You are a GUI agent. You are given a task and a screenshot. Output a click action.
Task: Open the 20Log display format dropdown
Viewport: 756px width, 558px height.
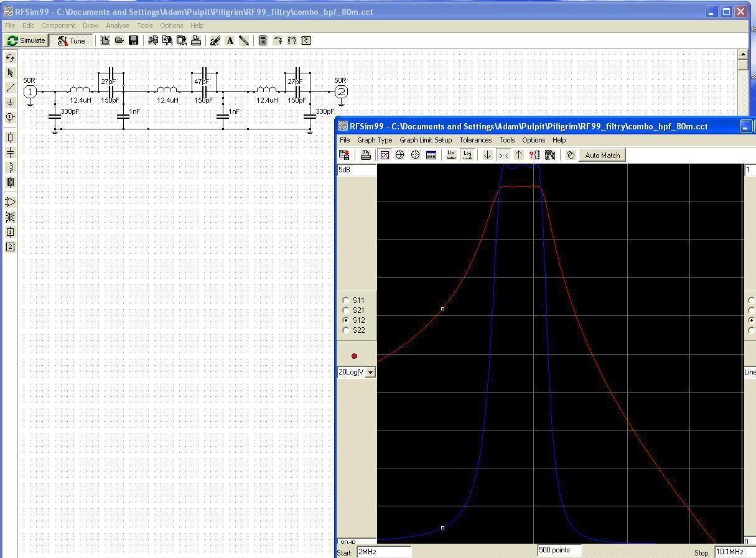(x=370, y=372)
